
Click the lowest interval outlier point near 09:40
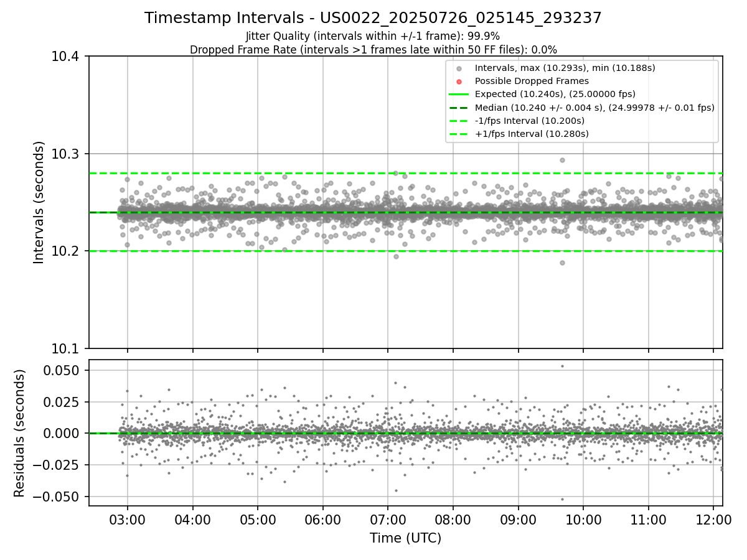(562, 263)
